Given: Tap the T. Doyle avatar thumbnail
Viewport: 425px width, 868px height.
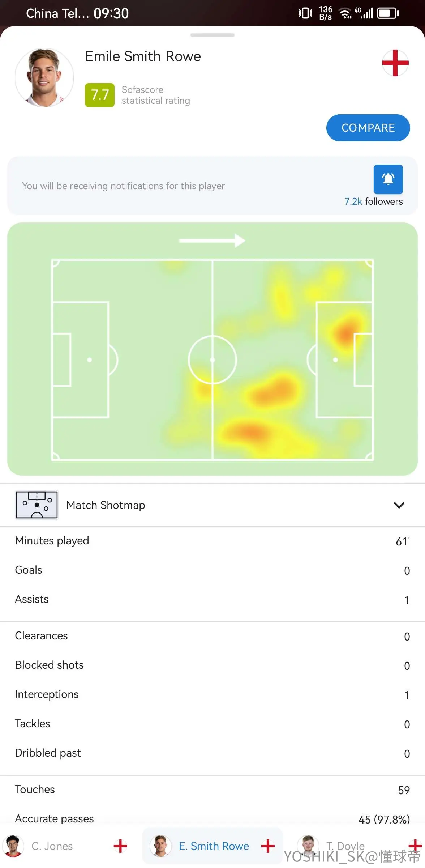Looking at the screenshot, I should tap(308, 846).
